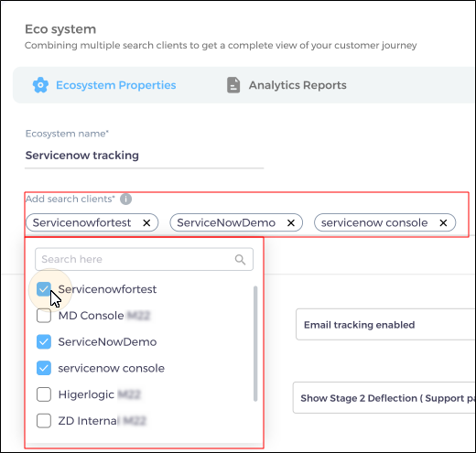Uncheck the servicenow console checkbox
The height and width of the screenshot is (453, 476).
click(x=44, y=368)
